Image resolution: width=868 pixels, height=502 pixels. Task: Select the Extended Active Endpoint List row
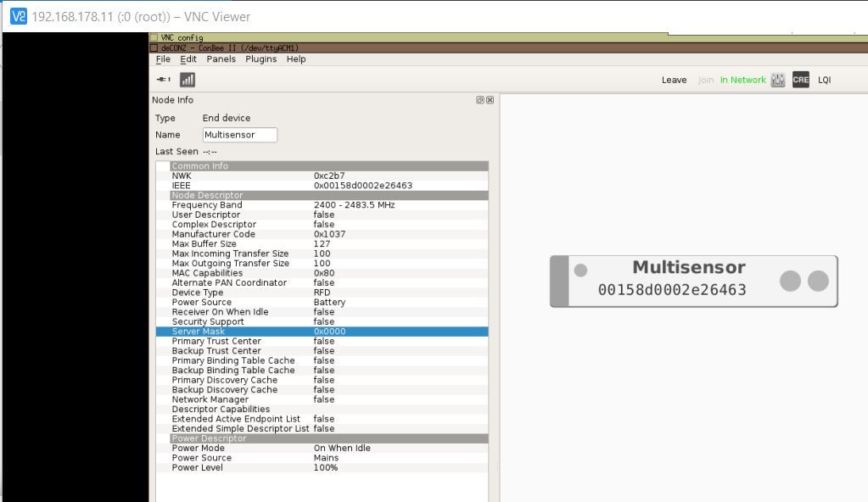pos(322,419)
